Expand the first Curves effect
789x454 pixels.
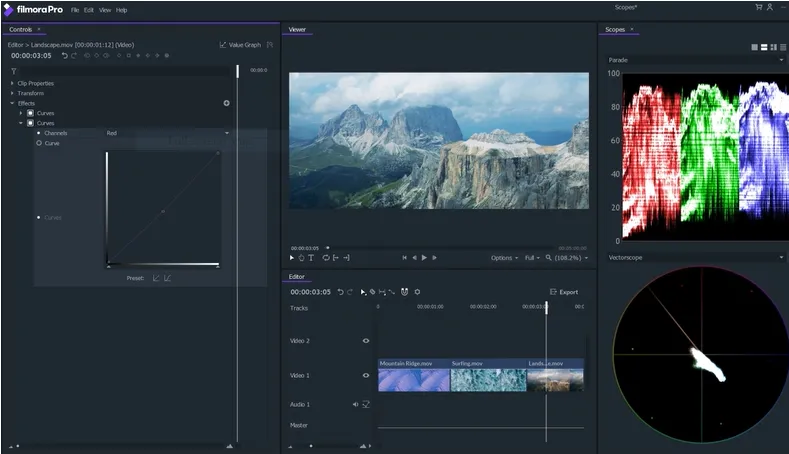(21, 113)
